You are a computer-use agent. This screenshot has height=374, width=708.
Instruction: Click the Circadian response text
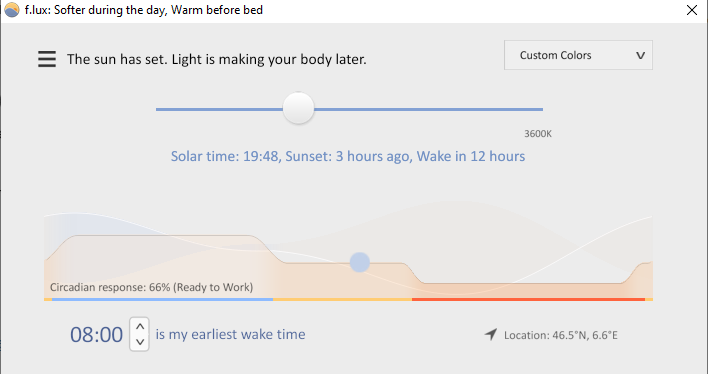pyautogui.click(x=151, y=287)
